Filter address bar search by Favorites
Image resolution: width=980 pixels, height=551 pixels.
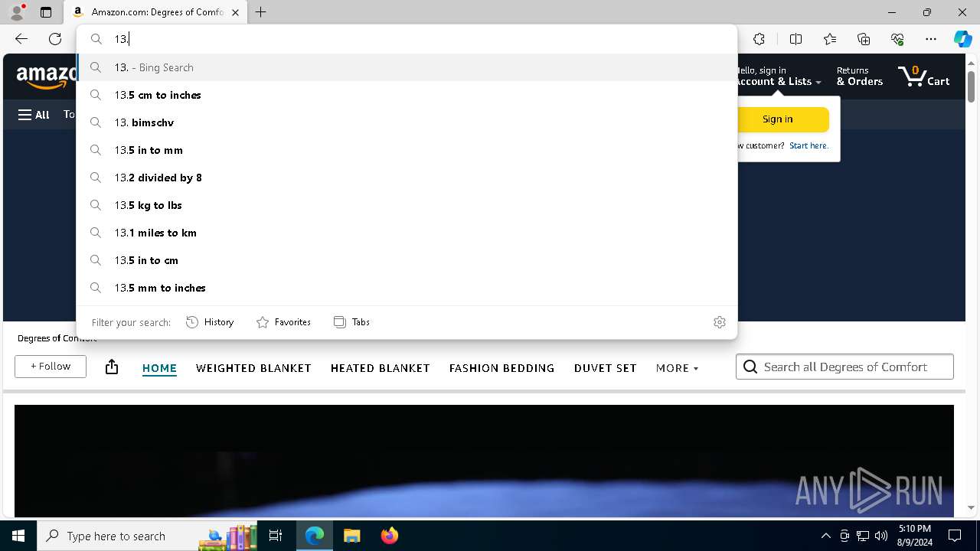(283, 322)
